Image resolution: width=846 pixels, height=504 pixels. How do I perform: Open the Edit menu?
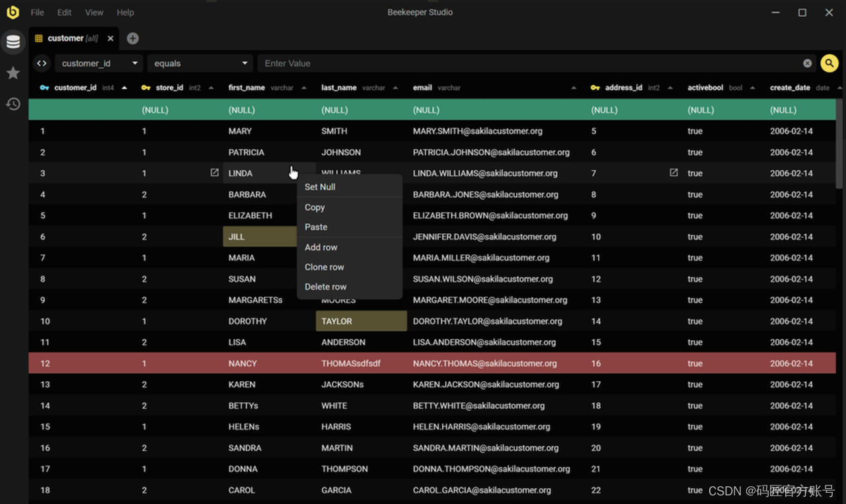(x=64, y=12)
